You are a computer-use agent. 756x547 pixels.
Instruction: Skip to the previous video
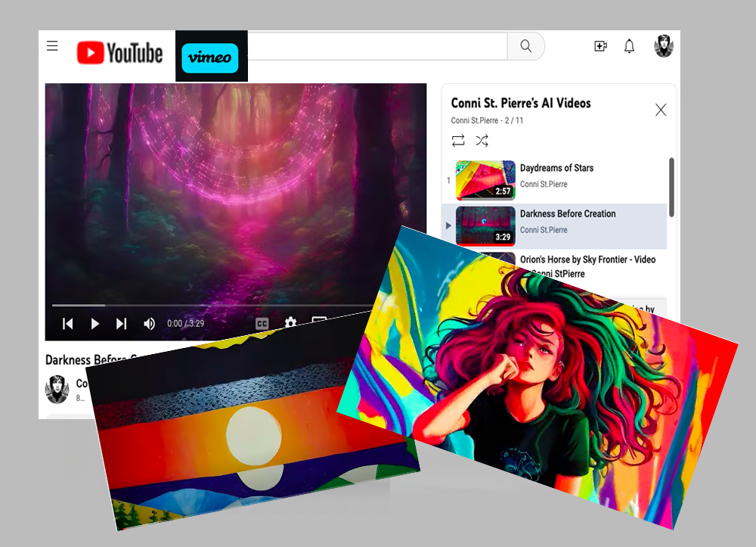point(68,324)
